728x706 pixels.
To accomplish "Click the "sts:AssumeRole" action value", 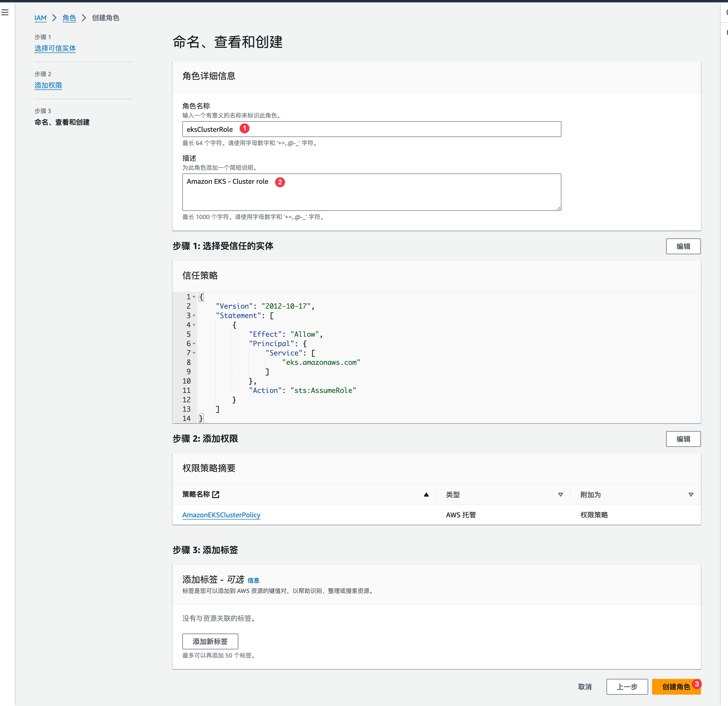I will 323,390.
